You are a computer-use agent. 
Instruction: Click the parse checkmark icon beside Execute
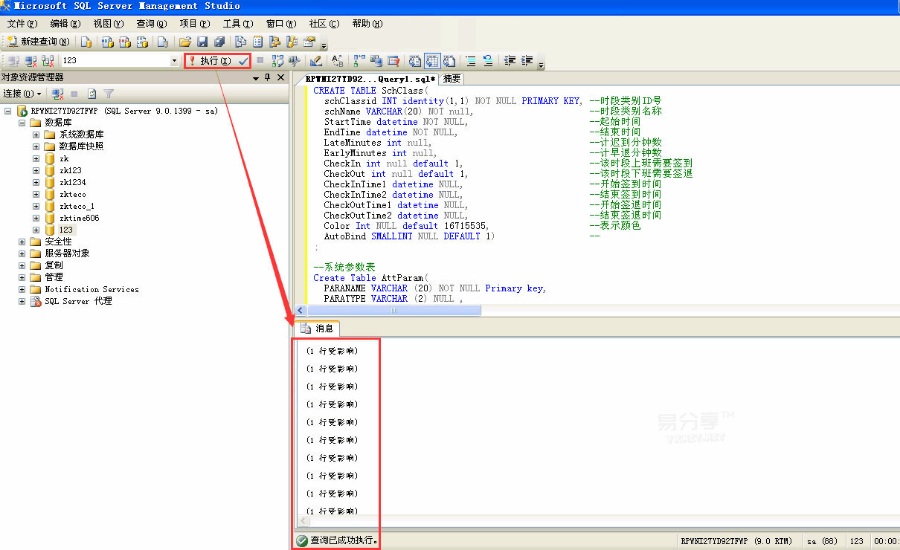244,60
